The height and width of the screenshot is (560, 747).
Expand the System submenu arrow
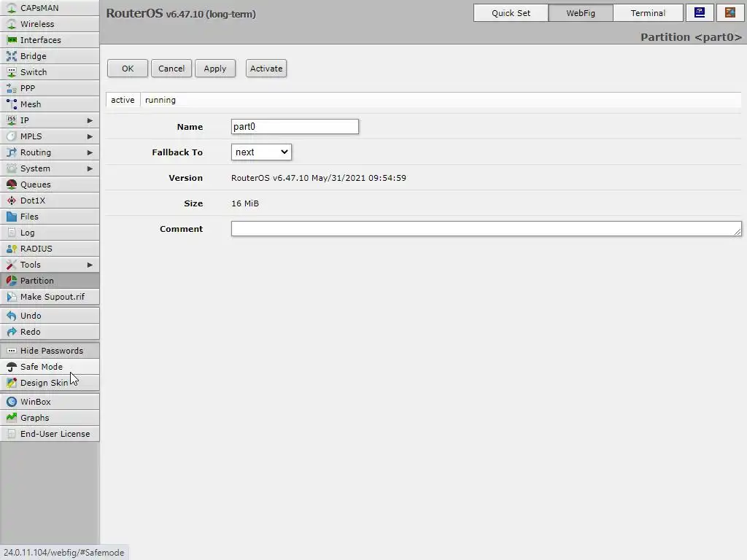pos(90,168)
